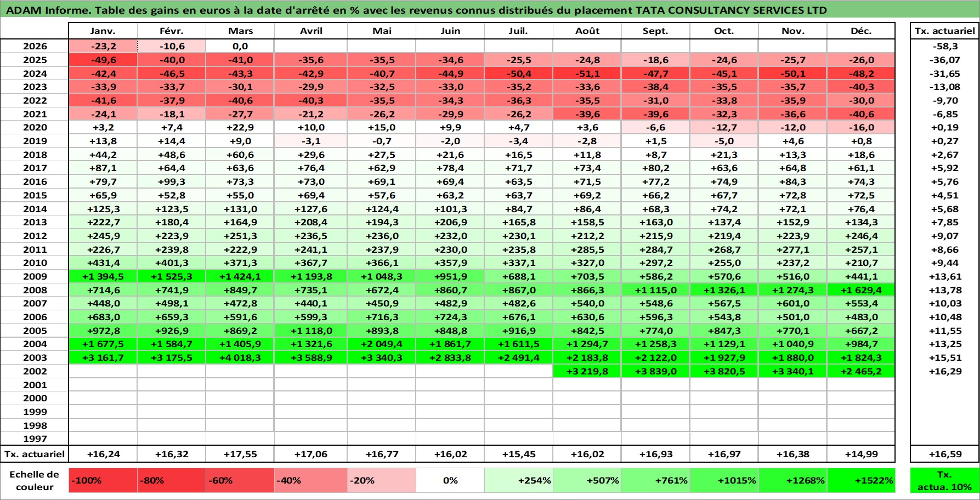The image size is (980, 500).
Task: Select the cell with value +1 118,0
Action: click(310, 331)
